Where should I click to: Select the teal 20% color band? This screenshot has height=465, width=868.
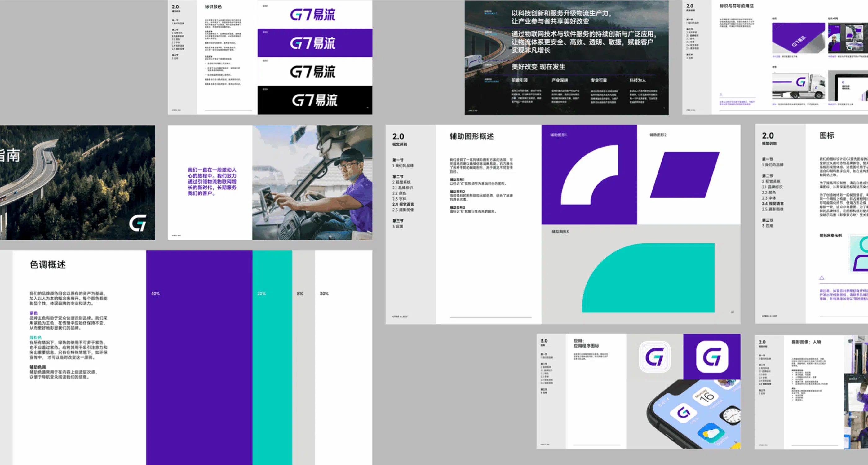click(x=272, y=357)
